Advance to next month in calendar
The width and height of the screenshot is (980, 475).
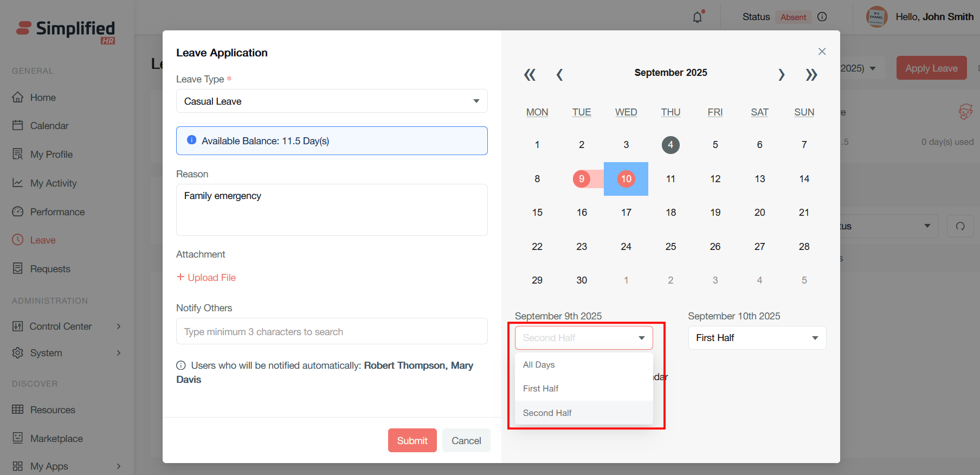point(781,75)
